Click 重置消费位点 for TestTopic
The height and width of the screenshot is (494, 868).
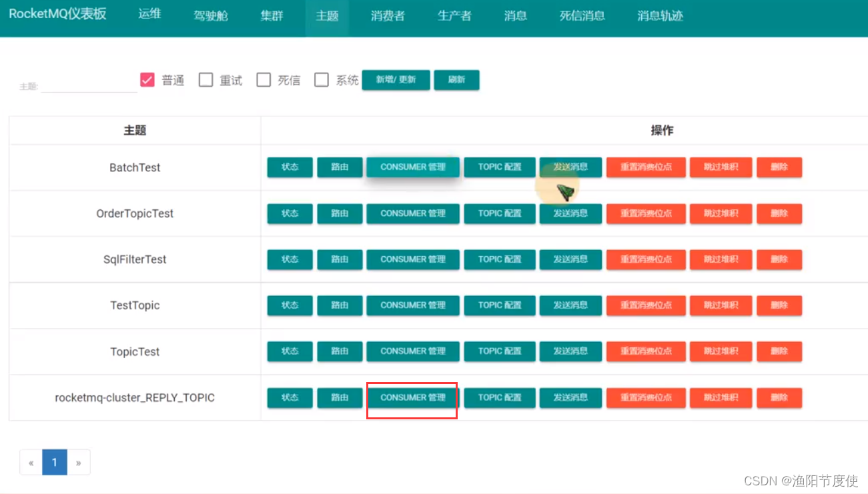point(646,305)
